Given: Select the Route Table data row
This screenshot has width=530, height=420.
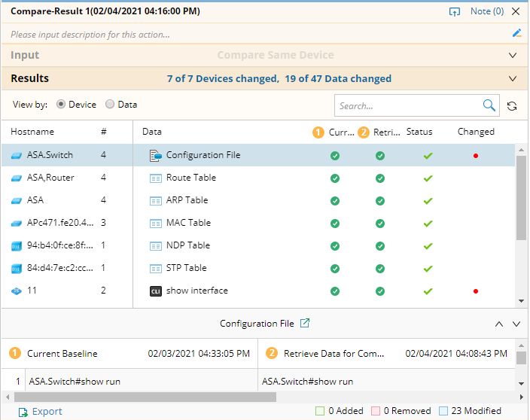Looking at the screenshot, I should pos(190,178).
